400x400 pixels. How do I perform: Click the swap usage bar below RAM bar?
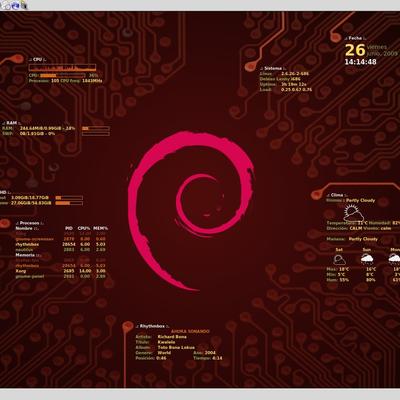point(96,134)
